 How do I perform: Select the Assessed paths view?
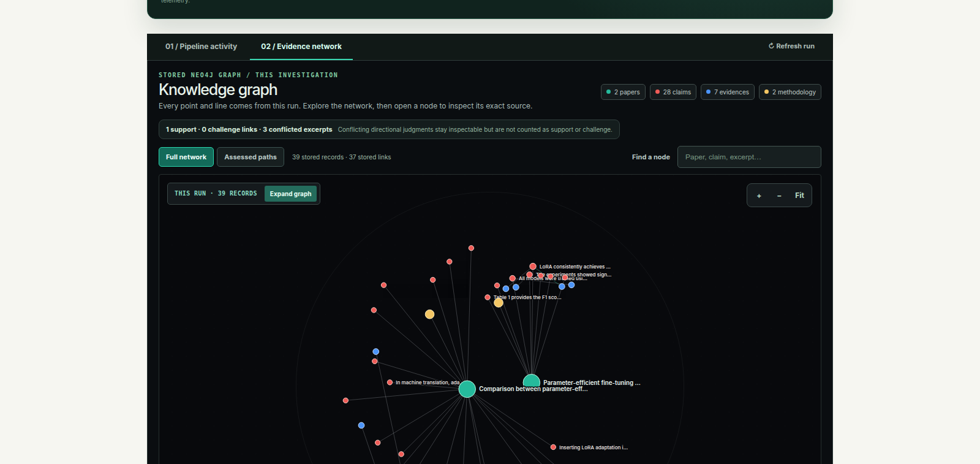pos(251,157)
